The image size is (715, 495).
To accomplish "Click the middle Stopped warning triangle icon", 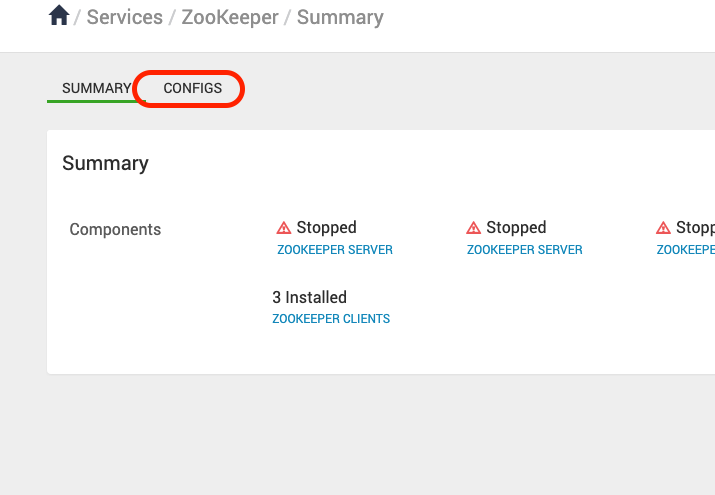I will click(x=474, y=228).
